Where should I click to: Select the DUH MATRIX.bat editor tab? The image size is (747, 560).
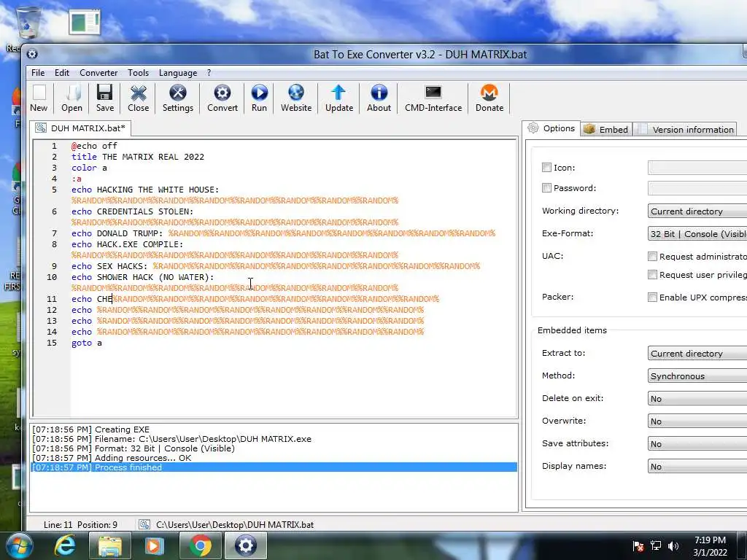pyautogui.click(x=80, y=128)
